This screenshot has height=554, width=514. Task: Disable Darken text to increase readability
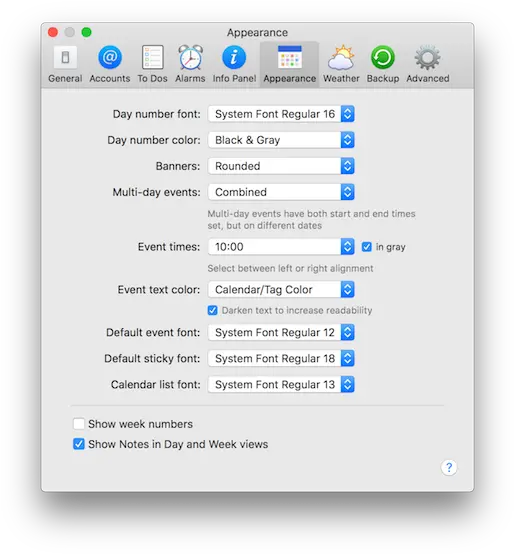[x=212, y=310]
